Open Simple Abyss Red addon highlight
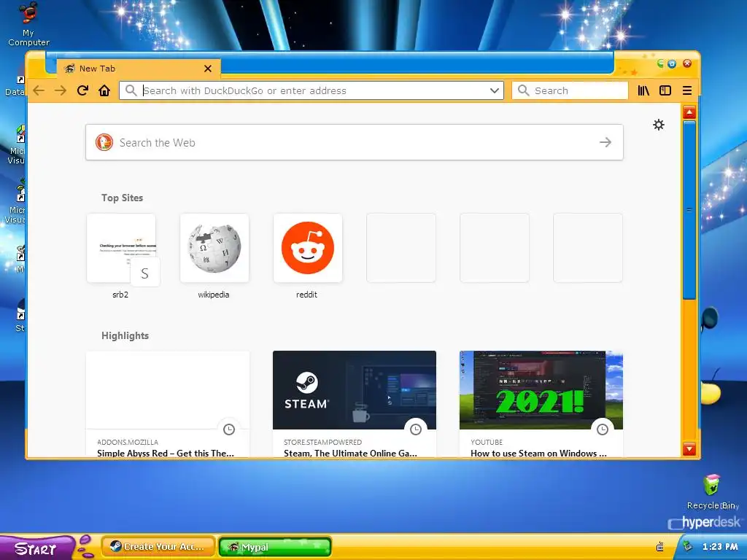Viewport: 747px width, 560px height. click(168, 405)
